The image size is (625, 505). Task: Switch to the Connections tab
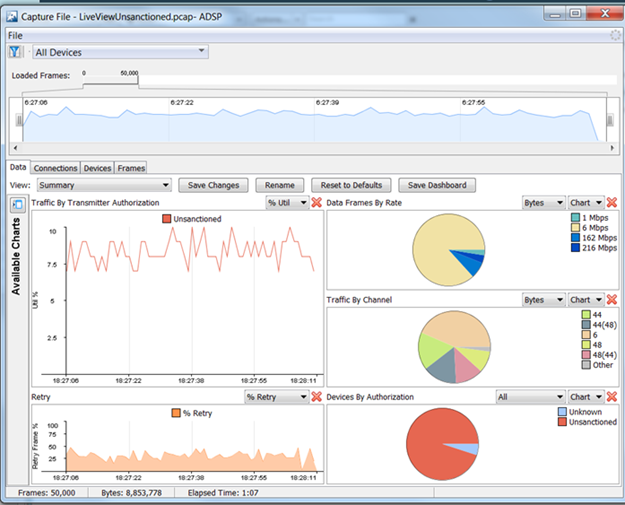point(55,168)
